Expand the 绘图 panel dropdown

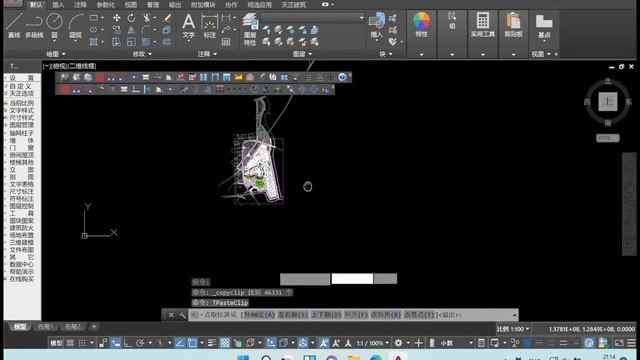[x=56, y=54]
